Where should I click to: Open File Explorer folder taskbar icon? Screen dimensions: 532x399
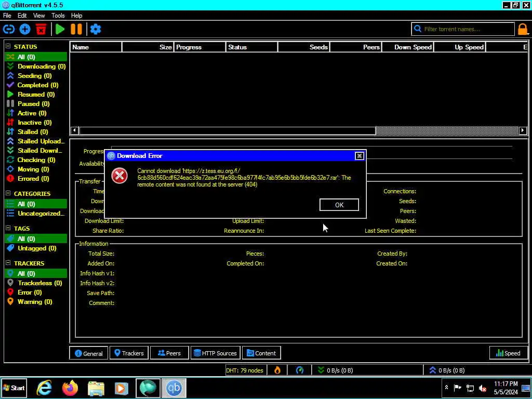tap(96, 388)
